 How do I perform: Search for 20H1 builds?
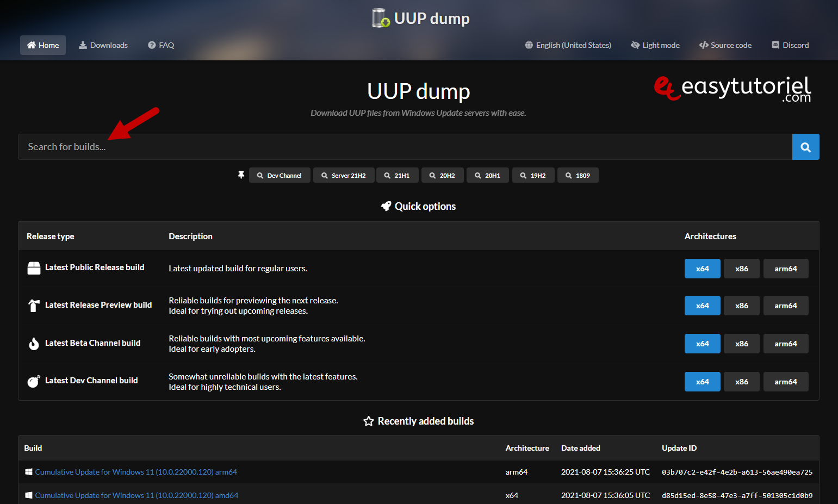click(x=488, y=175)
